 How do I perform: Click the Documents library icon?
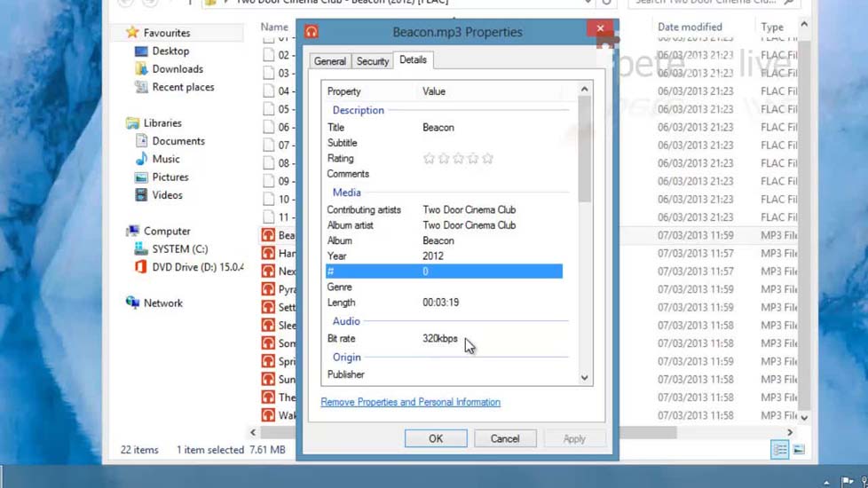point(141,140)
